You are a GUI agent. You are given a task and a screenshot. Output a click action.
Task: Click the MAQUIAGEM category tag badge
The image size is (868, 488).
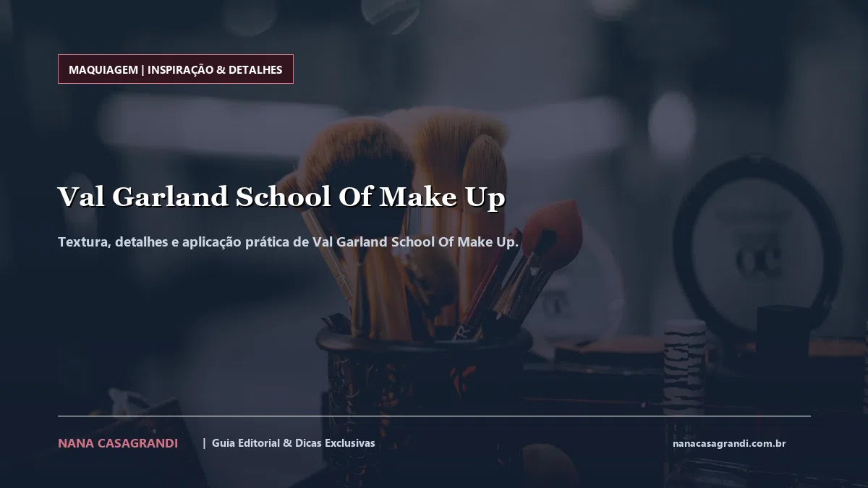[x=176, y=69]
